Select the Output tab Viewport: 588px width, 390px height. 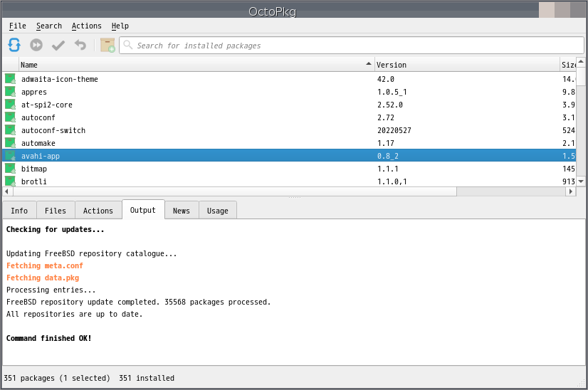143,210
